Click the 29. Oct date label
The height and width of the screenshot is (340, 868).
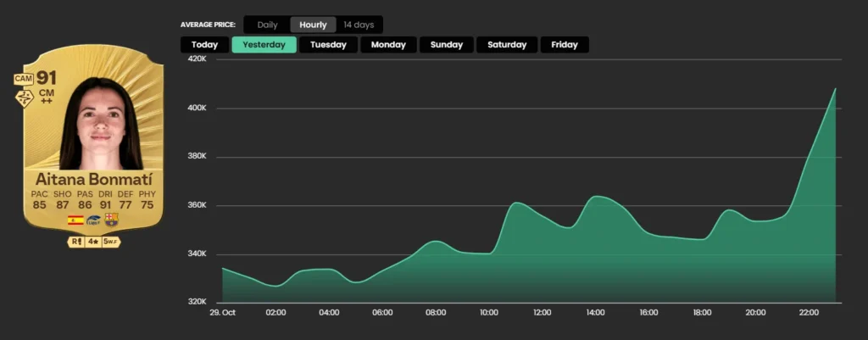point(222,313)
